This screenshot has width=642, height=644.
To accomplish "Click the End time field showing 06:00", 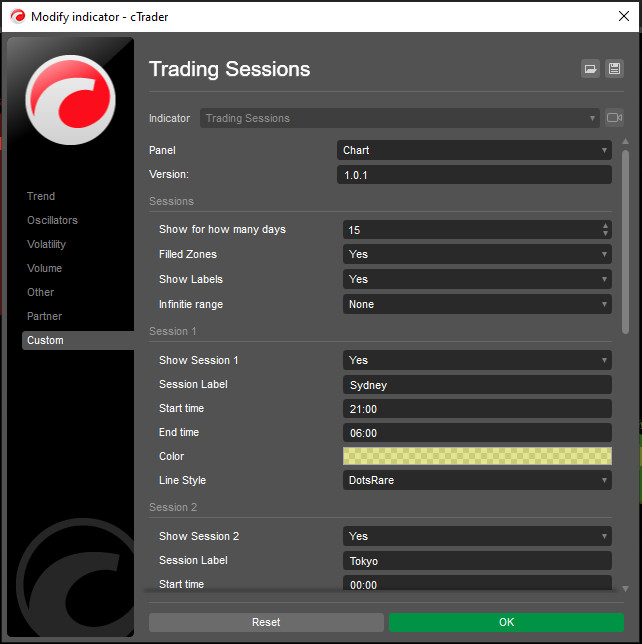I will pyautogui.click(x=477, y=432).
